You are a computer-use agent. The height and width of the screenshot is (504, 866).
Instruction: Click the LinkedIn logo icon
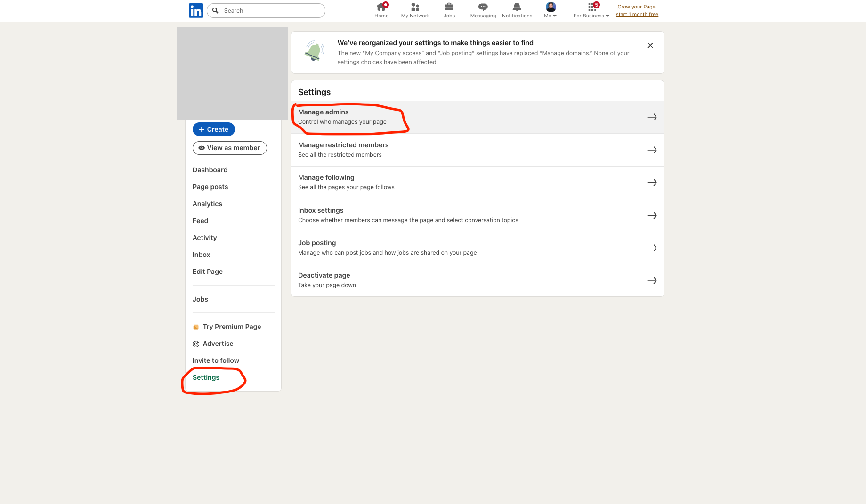point(196,10)
